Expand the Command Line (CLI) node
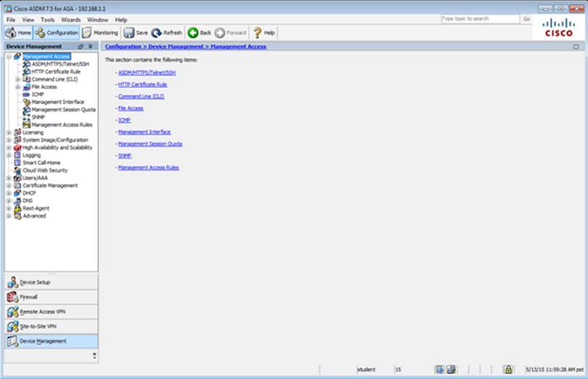588x379 pixels. pos(17,79)
